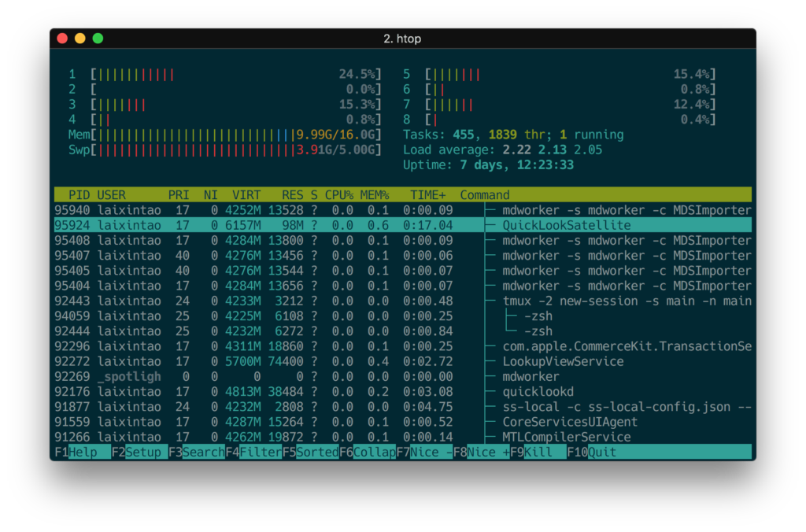Select the mdworker row with PID 95408
This screenshot has width=806, height=532.
403,241
